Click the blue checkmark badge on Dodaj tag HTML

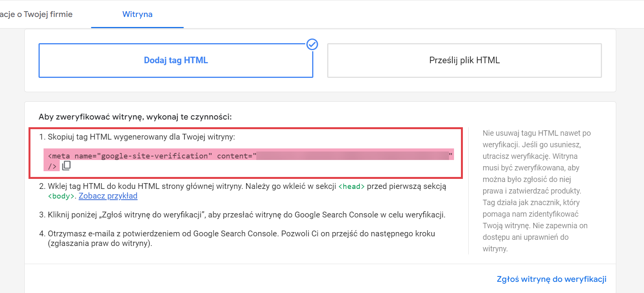[x=312, y=45]
